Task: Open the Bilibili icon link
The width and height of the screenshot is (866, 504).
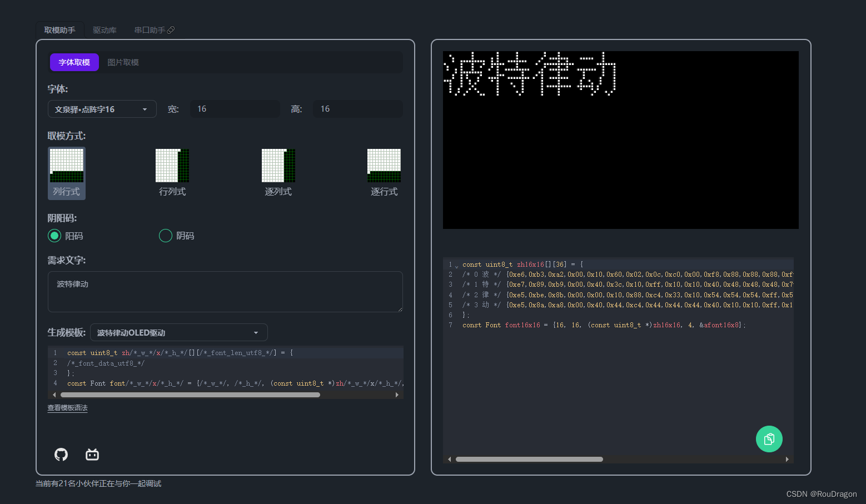Action: point(92,455)
